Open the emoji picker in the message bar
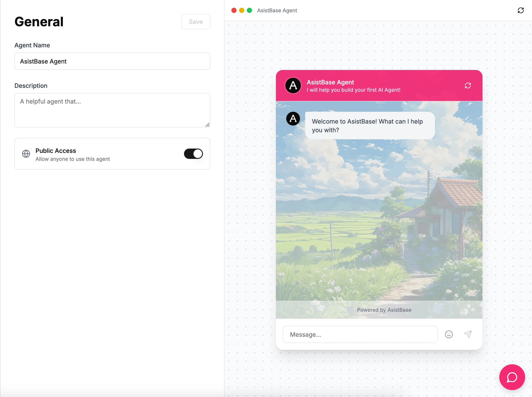 (x=449, y=334)
